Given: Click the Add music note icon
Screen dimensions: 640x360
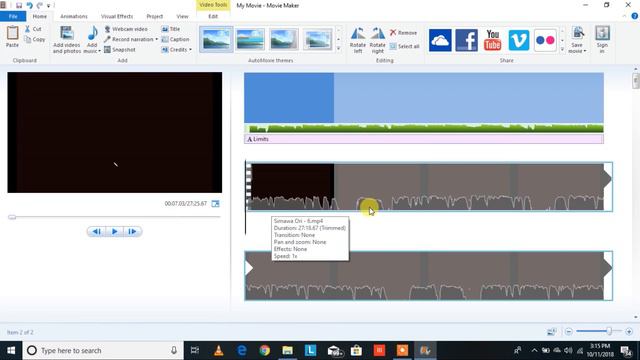Looking at the screenshot, I should point(92,33).
